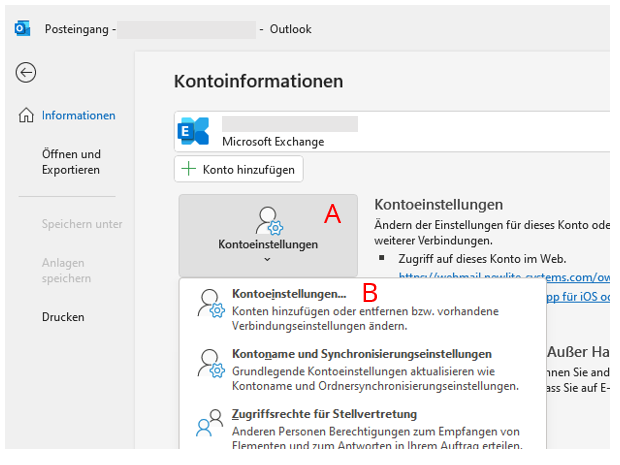Viewport: 620px width, 465px height.
Task: Click the green plus icon for Konto hinzufügen
Action: (x=189, y=169)
